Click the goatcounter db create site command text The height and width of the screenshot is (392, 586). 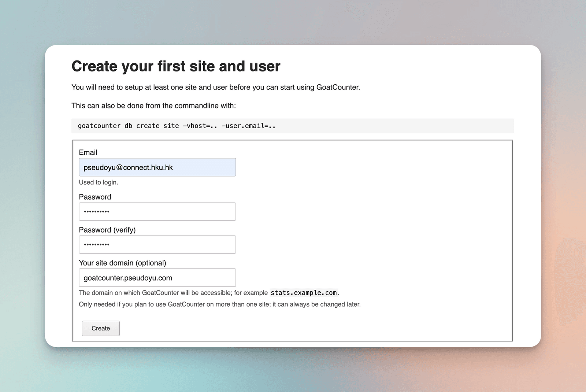click(177, 126)
